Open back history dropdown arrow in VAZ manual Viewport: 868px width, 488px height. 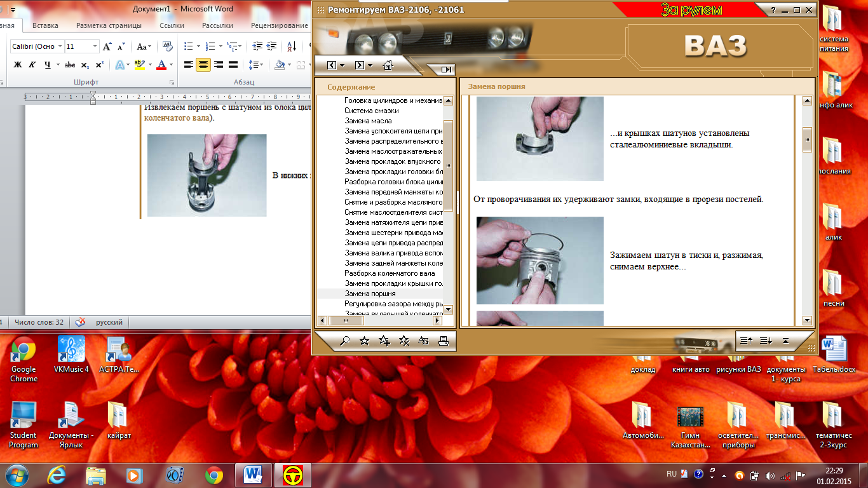[x=342, y=65]
